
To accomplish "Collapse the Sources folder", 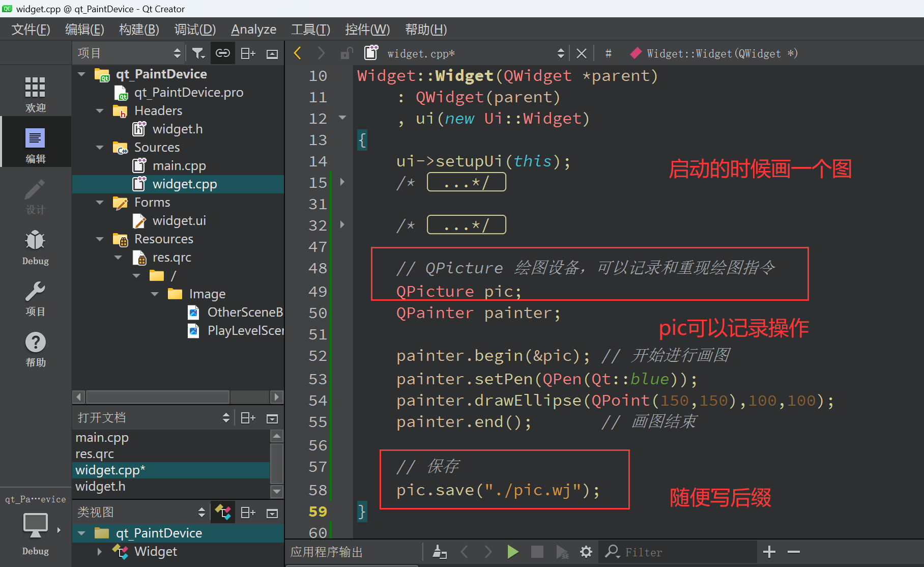I will [x=100, y=148].
